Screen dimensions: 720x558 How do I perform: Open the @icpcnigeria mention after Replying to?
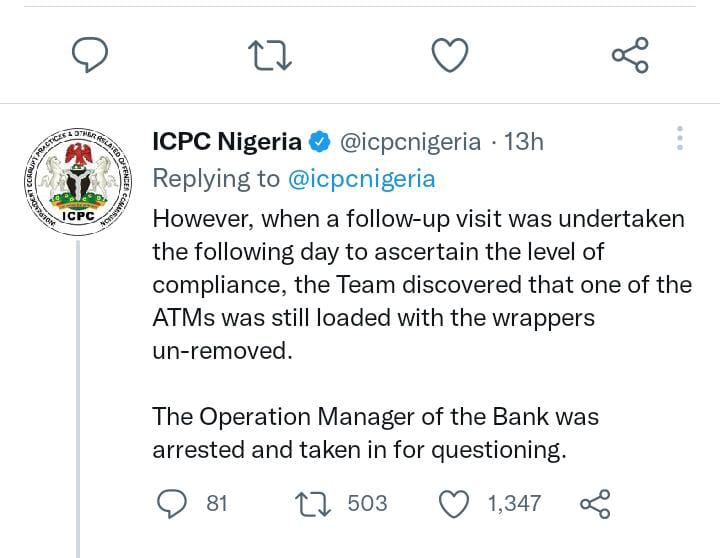361,178
